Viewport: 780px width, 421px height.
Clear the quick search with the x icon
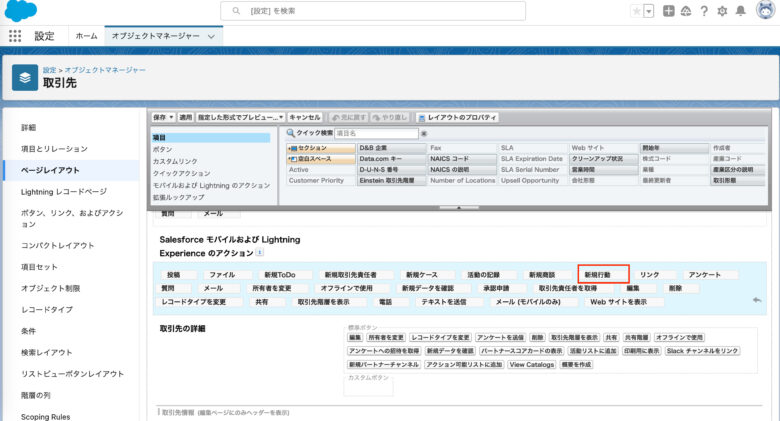pyautogui.click(x=424, y=133)
